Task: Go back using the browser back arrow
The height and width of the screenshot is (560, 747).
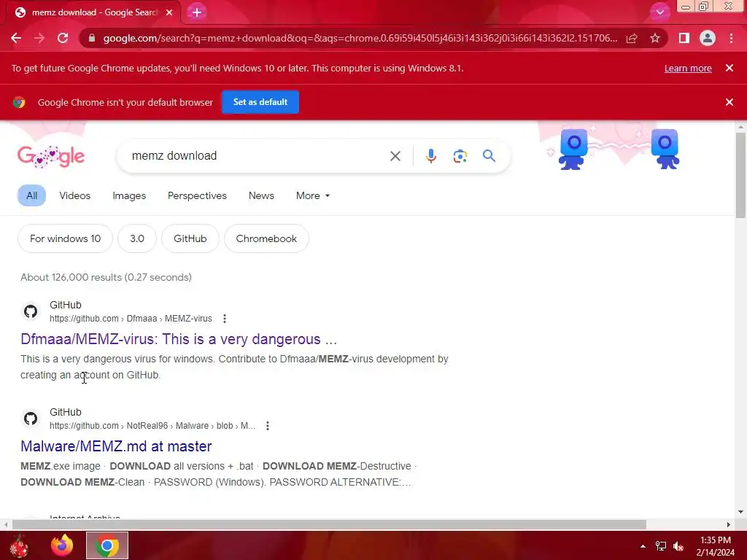Action: pyautogui.click(x=16, y=38)
